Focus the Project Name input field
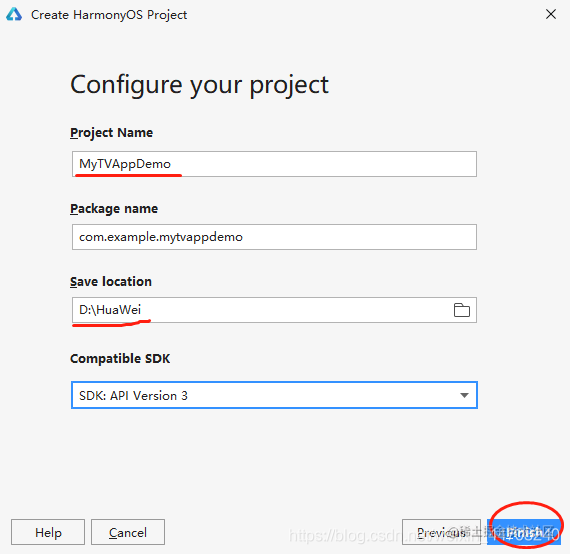Image resolution: width=570 pixels, height=554 pixels. (x=274, y=164)
